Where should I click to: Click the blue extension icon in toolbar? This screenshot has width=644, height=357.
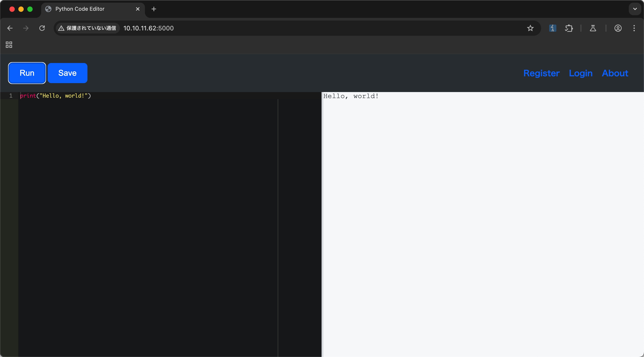(x=553, y=28)
